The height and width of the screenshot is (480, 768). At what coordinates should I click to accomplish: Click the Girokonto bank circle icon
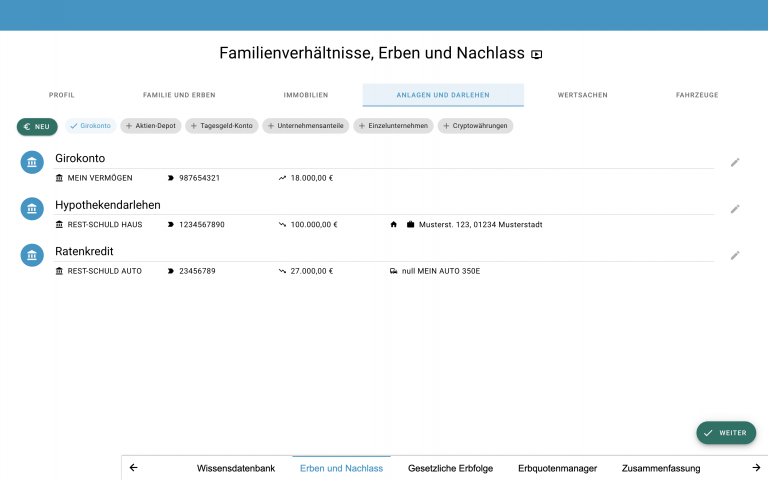click(32, 162)
